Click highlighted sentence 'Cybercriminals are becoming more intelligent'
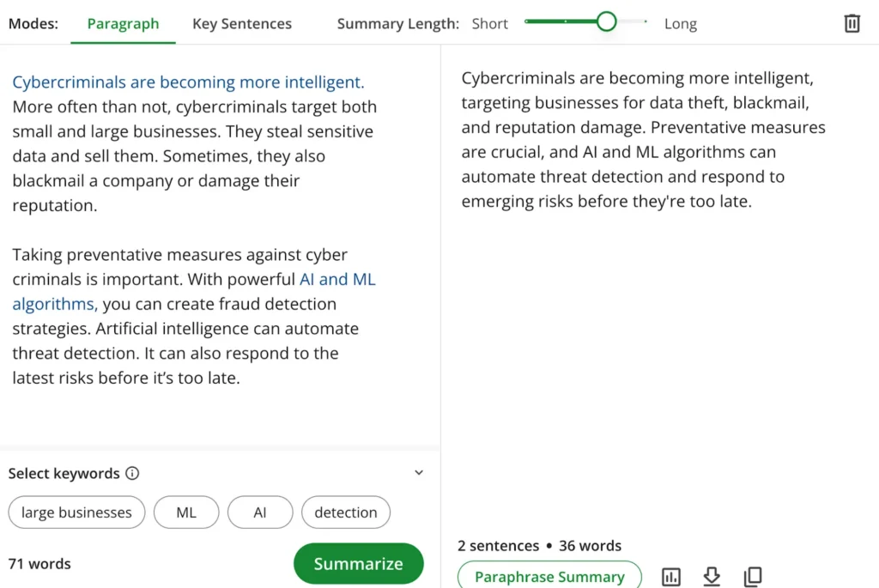 pyautogui.click(x=188, y=82)
